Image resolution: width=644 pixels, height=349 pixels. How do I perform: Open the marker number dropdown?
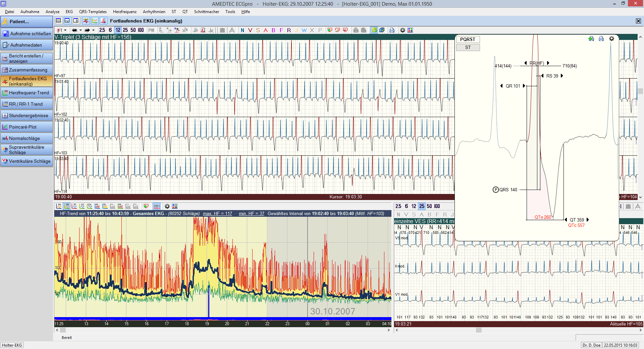[65, 30]
